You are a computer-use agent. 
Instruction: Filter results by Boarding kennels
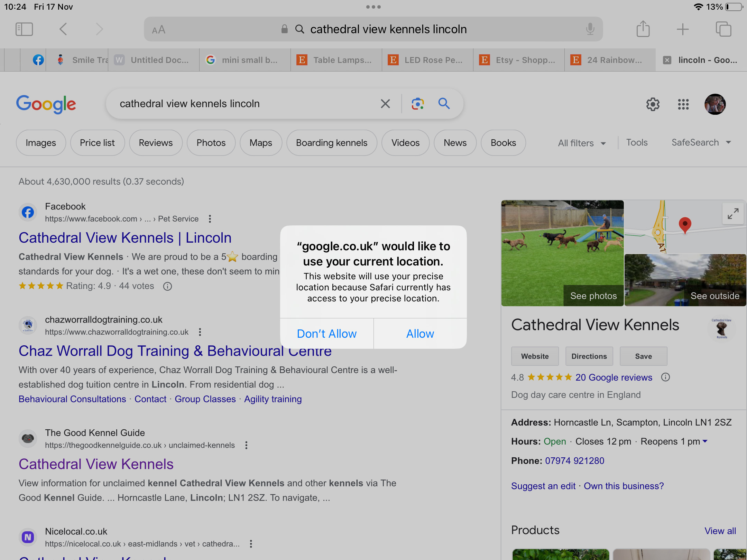(x=332, y=143)
